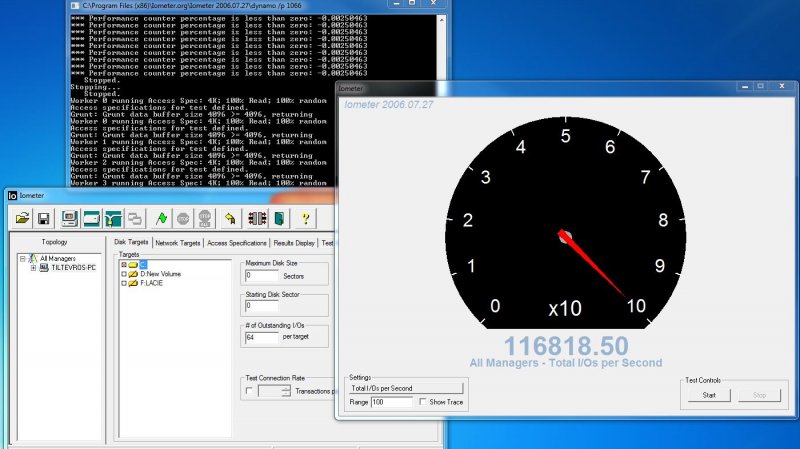The width and height of the screenshot is (800, 449).
Task: Open About Iometer with question mark
Action: tap(305, 219)
